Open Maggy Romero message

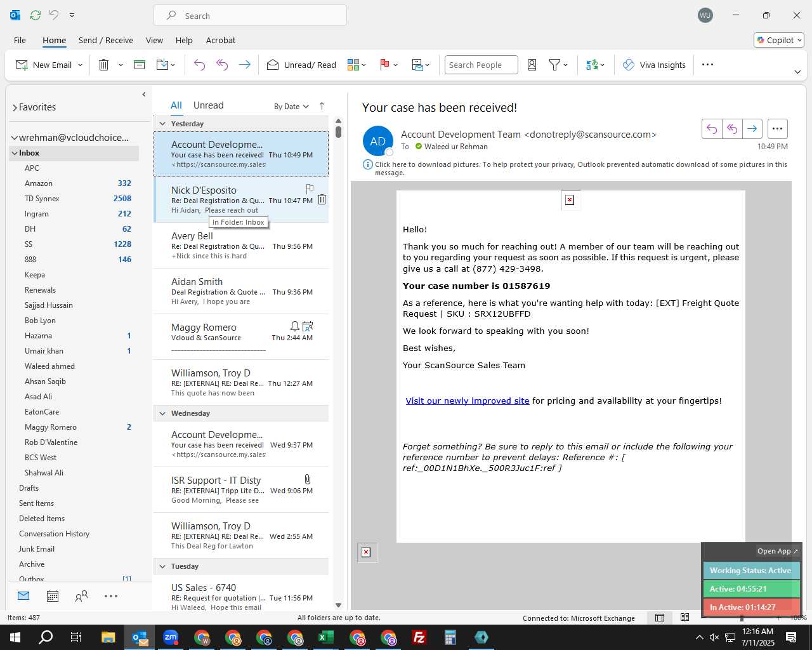(241, 337)
